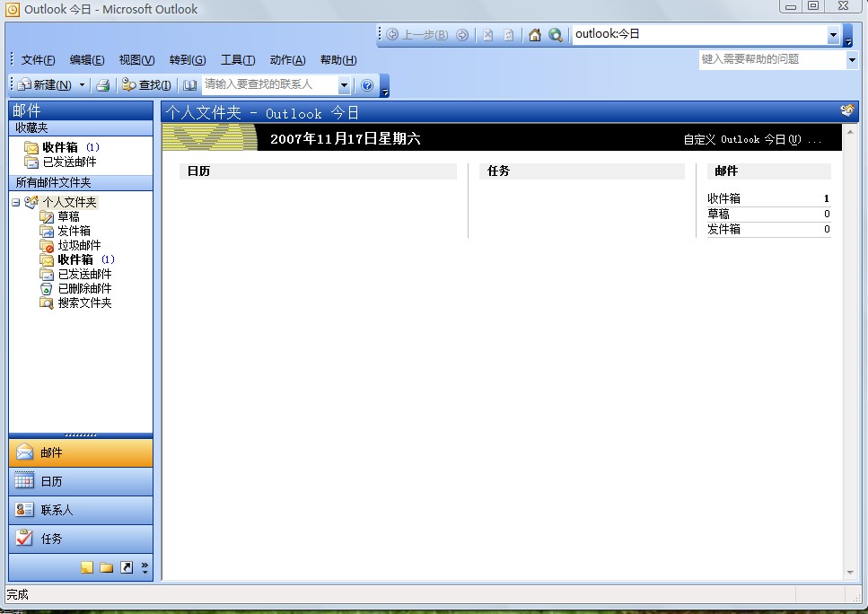Open the 文件(F) menu
The image size is (868, 614).
tap(38, 60)
